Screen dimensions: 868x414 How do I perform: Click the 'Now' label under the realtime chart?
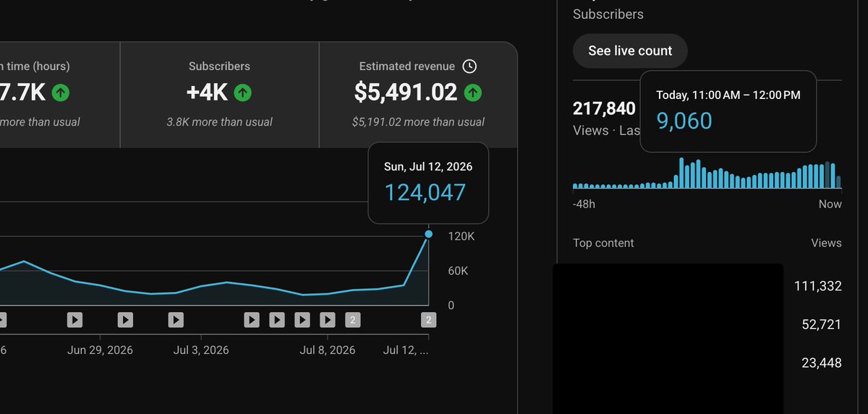tap(830, 204)
